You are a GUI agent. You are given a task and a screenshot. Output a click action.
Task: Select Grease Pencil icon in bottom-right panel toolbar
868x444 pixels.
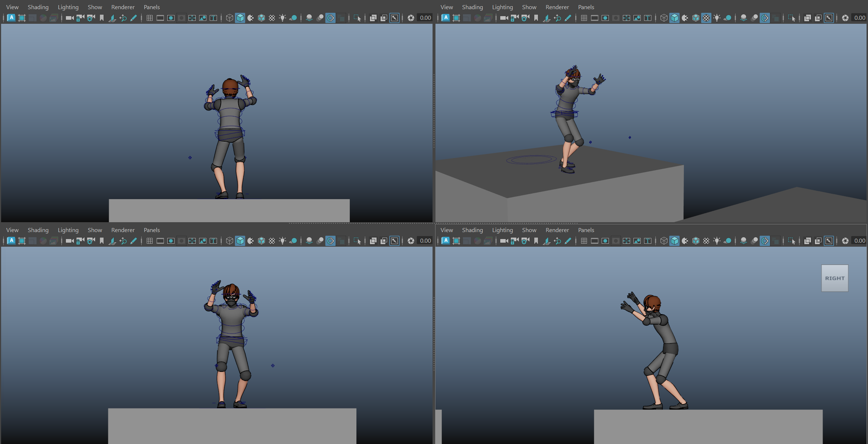pyautogui.click(x=568, y=241)
